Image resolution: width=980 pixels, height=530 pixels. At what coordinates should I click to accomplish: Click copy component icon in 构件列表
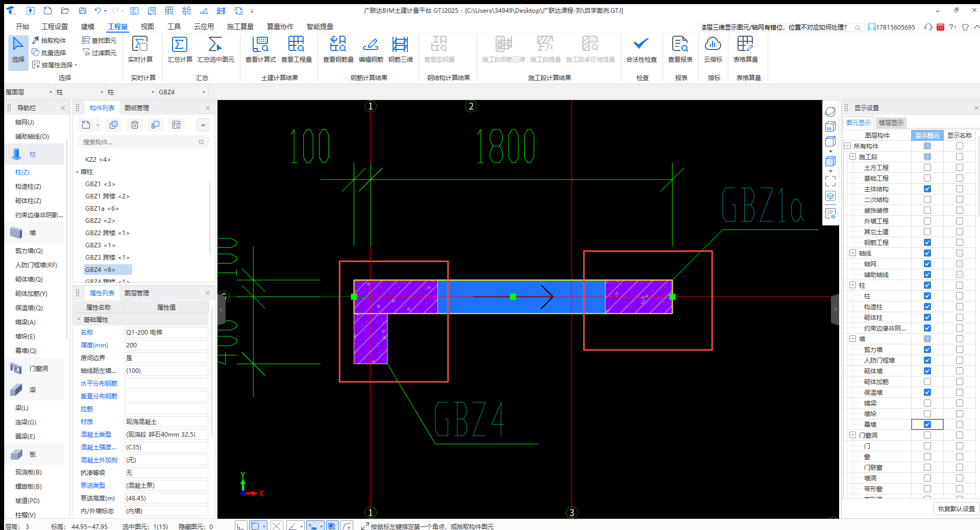(113, 125)
